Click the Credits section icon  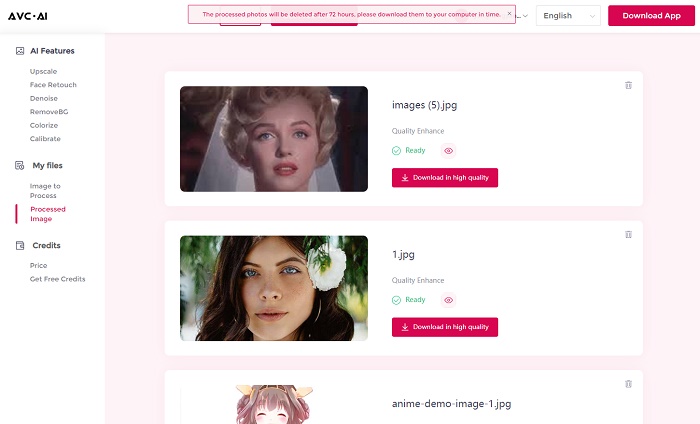coord(20,245)
